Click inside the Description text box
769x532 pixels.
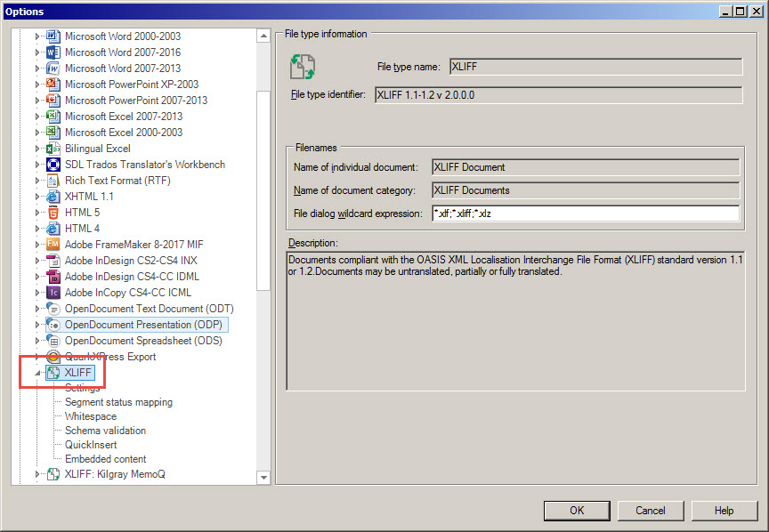click(x=515, y=320)
